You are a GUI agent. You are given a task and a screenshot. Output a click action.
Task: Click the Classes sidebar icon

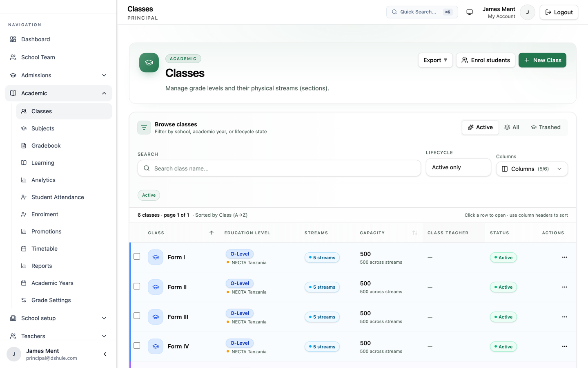tap(24, 111)
